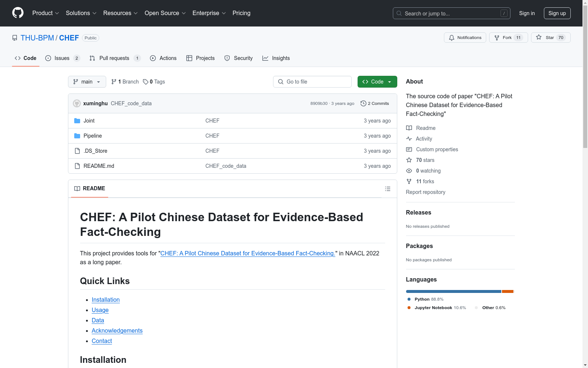Click the .DS_Store file icon
The width and height of the screenshot is (588, 368).
pos(77,151)
